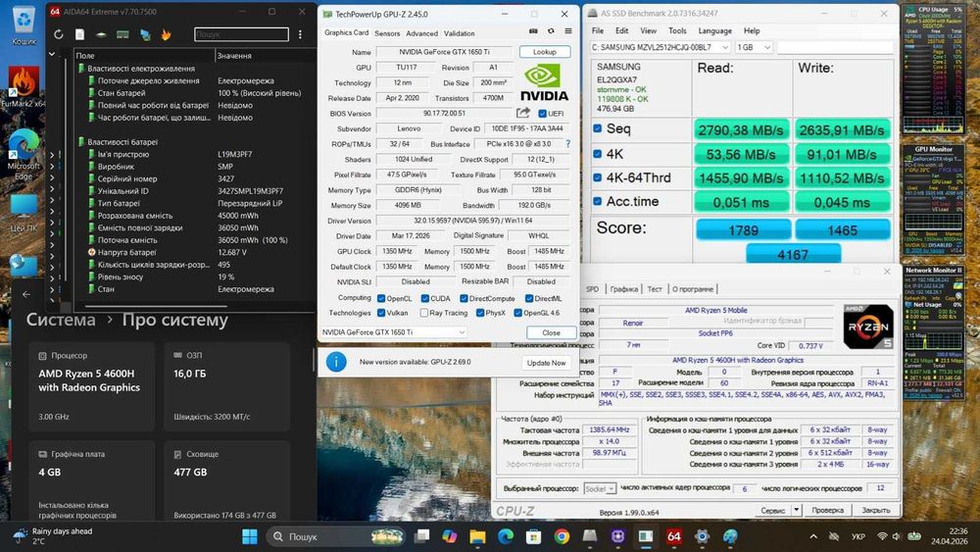Click the weather widget on the taskbar
This screenshot has height=552, width=980.
click(54, 535)
